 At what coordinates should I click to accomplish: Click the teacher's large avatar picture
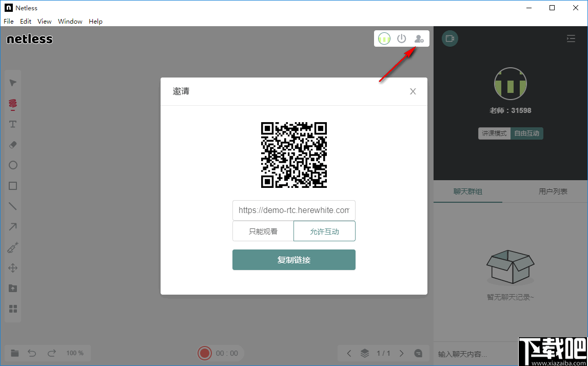tap(511, 84)
